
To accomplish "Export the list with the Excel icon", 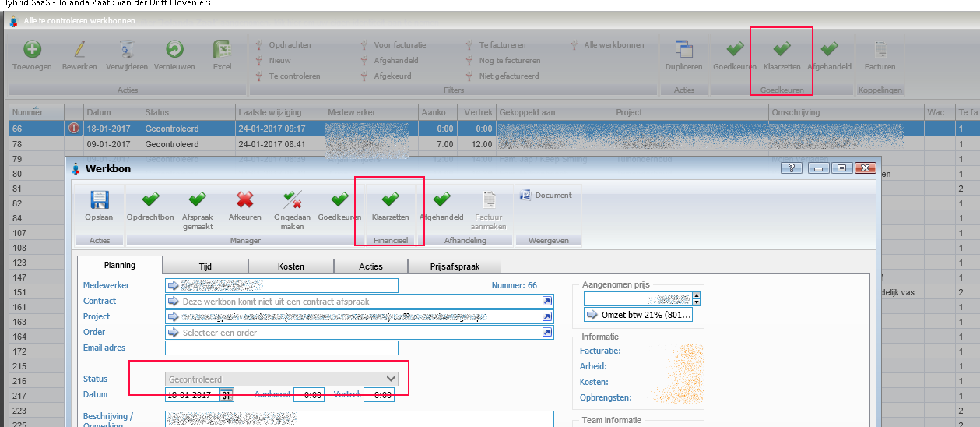I will pos(222,51).
